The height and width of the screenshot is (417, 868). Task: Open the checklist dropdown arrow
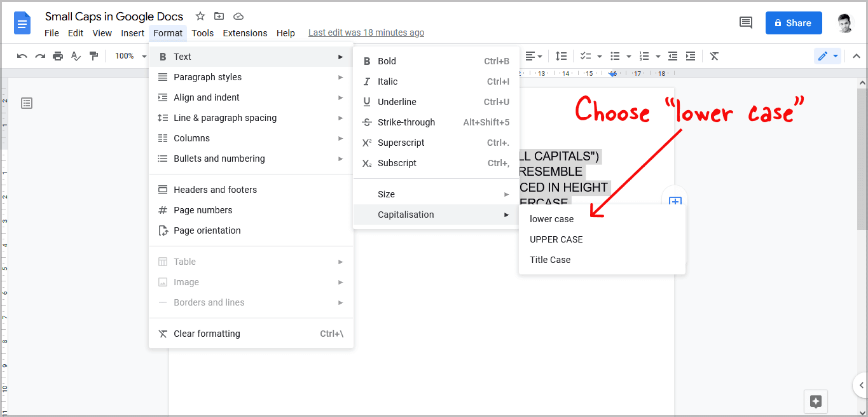[600, 56]
